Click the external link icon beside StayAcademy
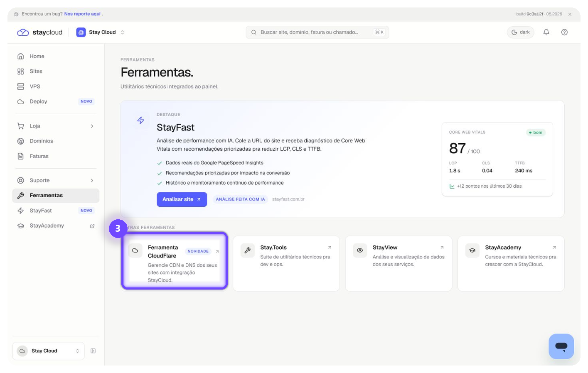 point(92,226)
